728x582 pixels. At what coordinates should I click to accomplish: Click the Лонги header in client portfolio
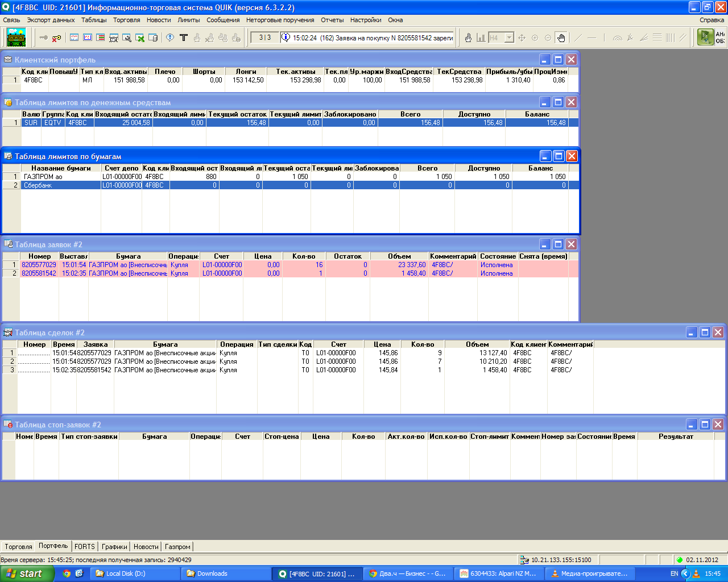(x=246, y=72)
